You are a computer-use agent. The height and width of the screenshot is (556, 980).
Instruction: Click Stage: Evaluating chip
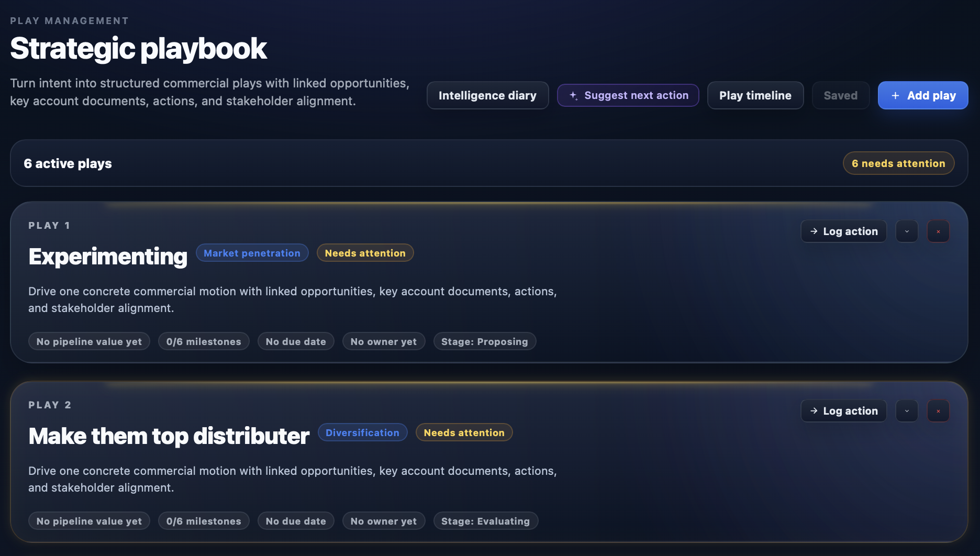[x=485, y=521]
